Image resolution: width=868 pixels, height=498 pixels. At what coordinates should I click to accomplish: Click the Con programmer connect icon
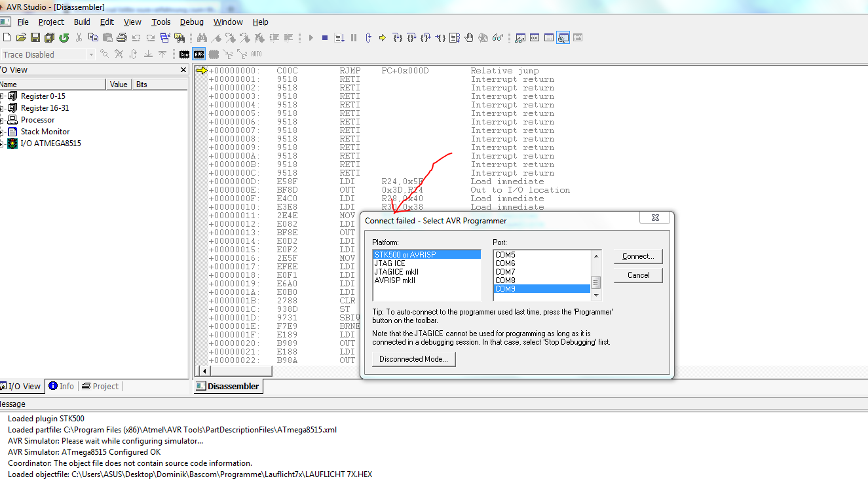[x=184, y=54]
